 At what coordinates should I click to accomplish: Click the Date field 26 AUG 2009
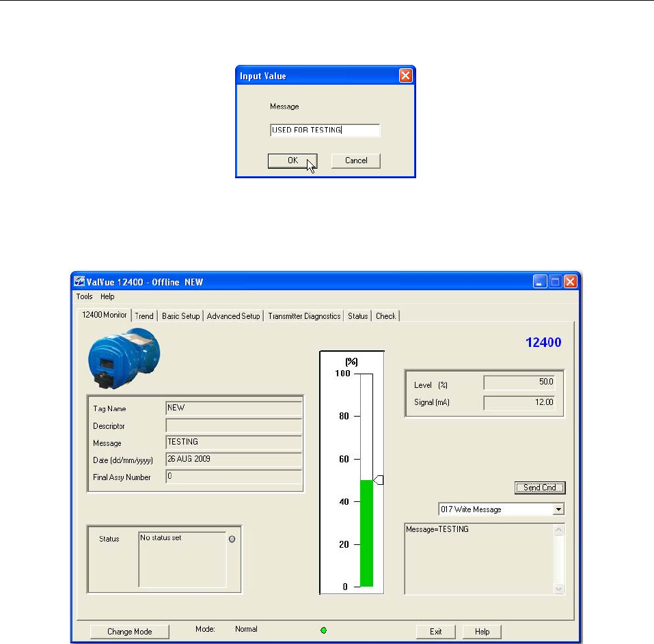click(x=234, y=460)
